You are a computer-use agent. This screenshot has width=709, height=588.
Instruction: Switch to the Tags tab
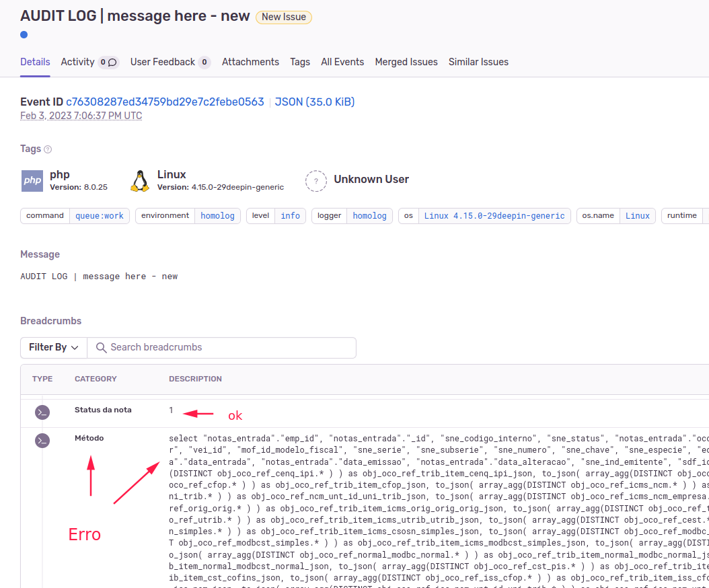pyautogui.click(x=300, y=62)
